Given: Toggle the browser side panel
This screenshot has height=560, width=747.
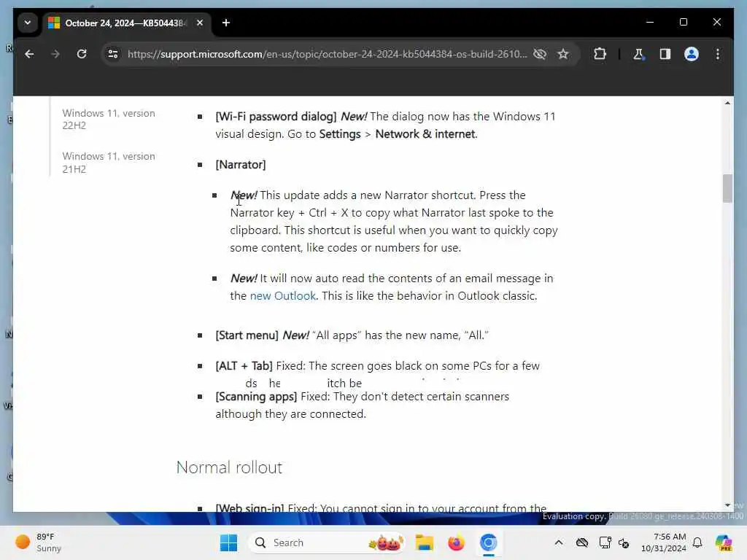Looking at the screenshot, I should tap(665, 54).
